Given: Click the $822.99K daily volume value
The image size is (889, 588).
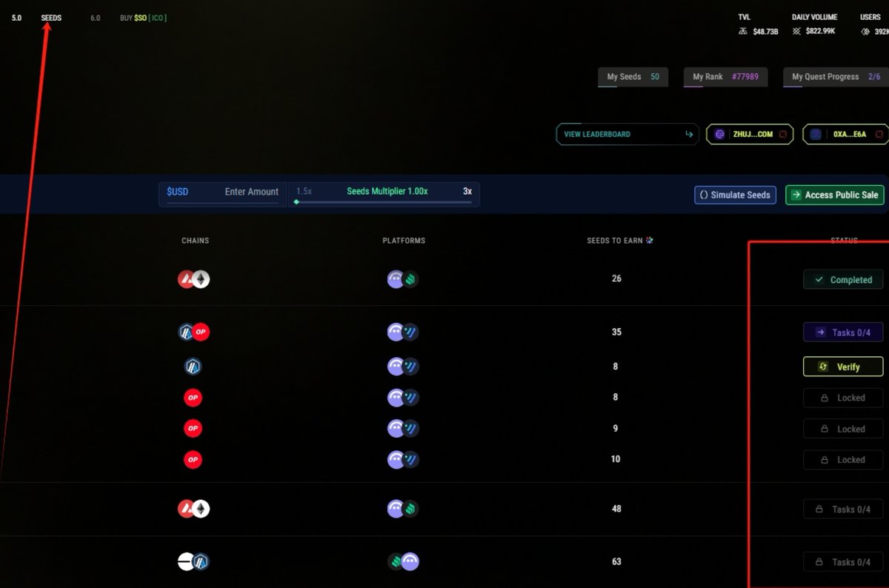Looking at the screenshot, I should click(x=821, y=31).
